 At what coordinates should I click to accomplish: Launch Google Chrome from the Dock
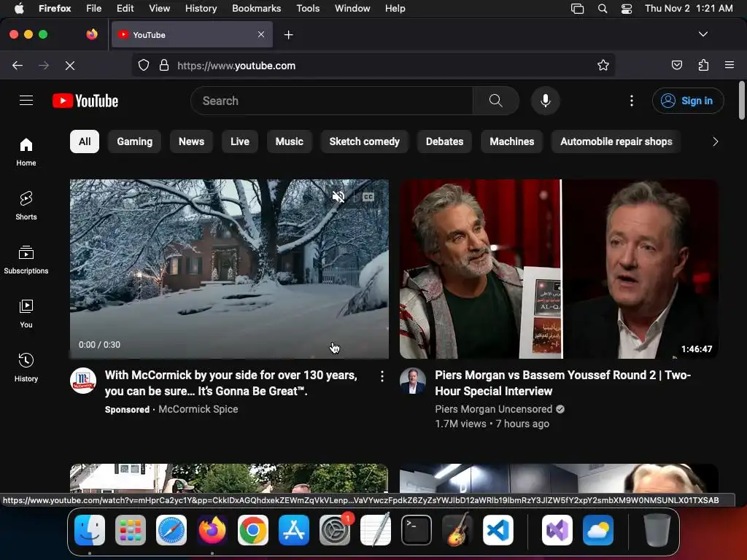point(253,529)
